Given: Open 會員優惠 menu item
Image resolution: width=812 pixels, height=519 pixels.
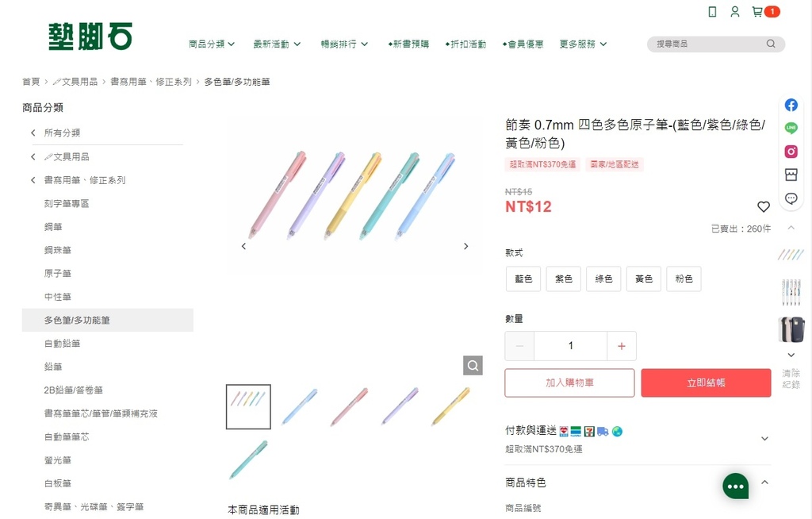Looking at the screenshot, I should point(523,44).
